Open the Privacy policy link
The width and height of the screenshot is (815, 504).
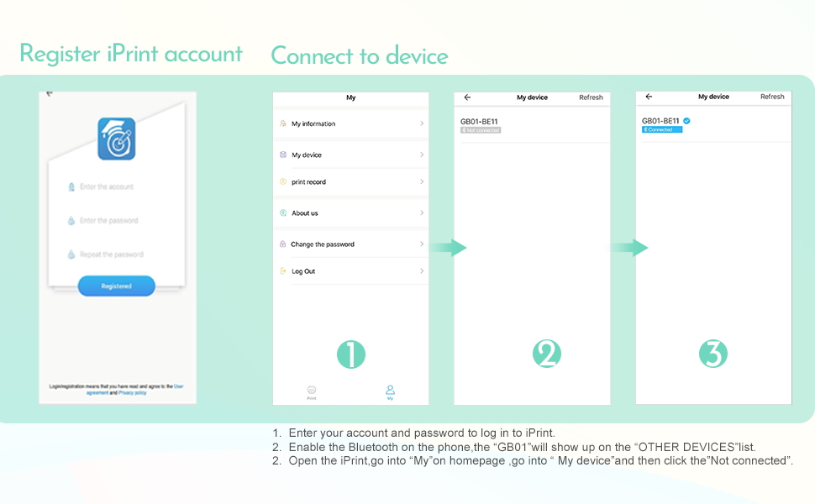click(x=132, y=392)
